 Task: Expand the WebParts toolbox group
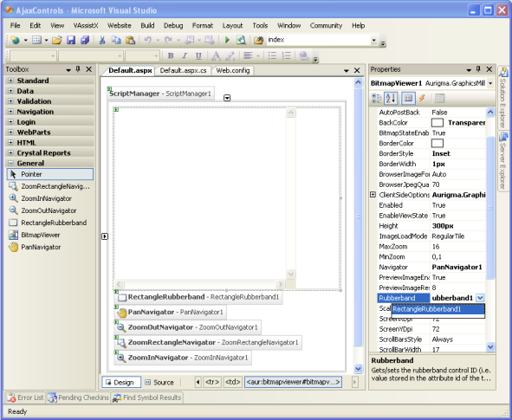pyautogui.click(x=10, y=132)
